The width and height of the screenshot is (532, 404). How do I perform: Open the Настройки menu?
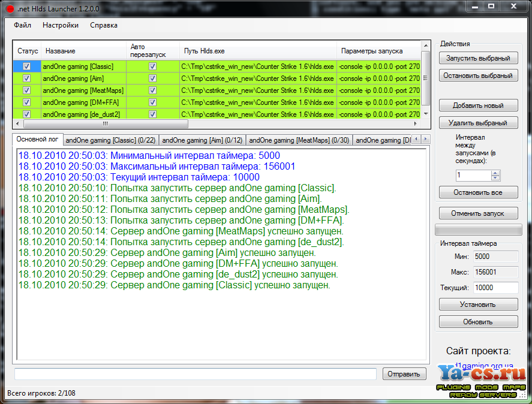click(x=61, y=25)
